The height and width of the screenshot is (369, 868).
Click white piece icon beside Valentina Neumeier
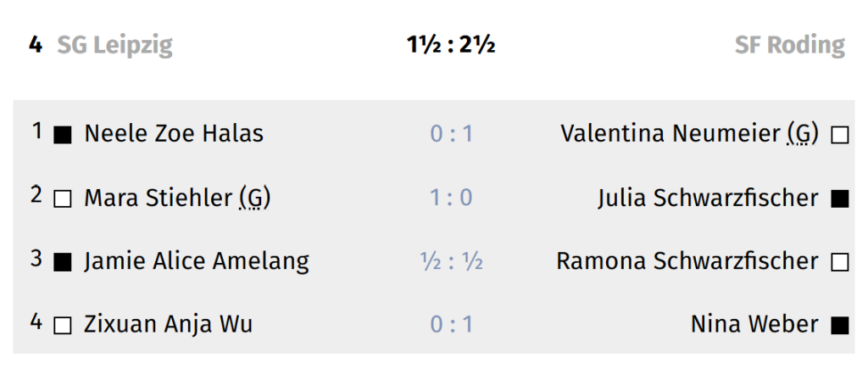[x=839, y=135]
